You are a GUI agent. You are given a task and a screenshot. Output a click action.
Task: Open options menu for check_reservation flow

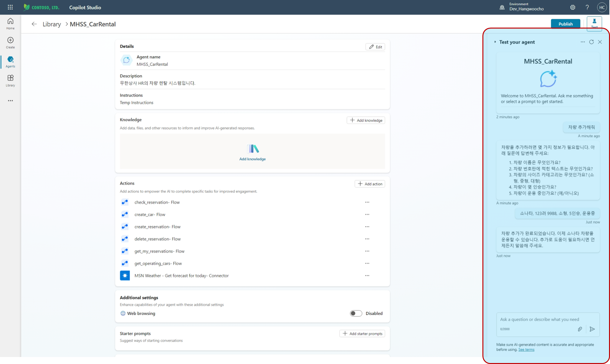point(367,202)
